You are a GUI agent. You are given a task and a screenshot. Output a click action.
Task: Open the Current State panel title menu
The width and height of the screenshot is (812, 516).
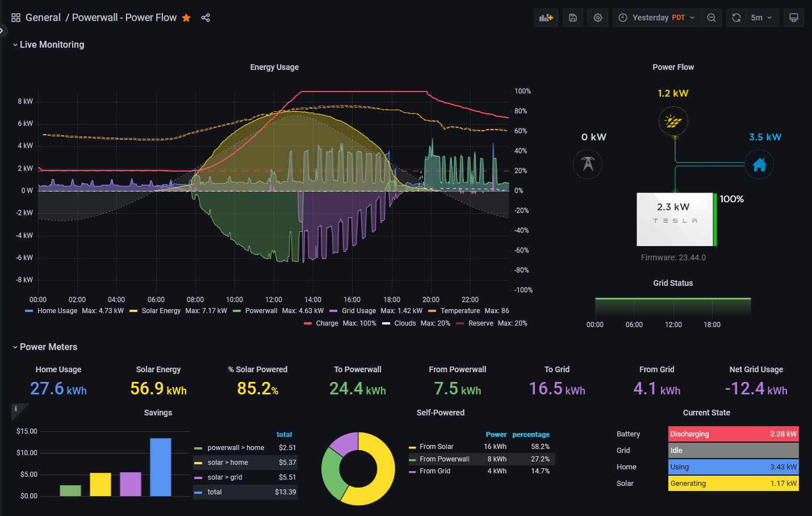(x=706, y=413)
